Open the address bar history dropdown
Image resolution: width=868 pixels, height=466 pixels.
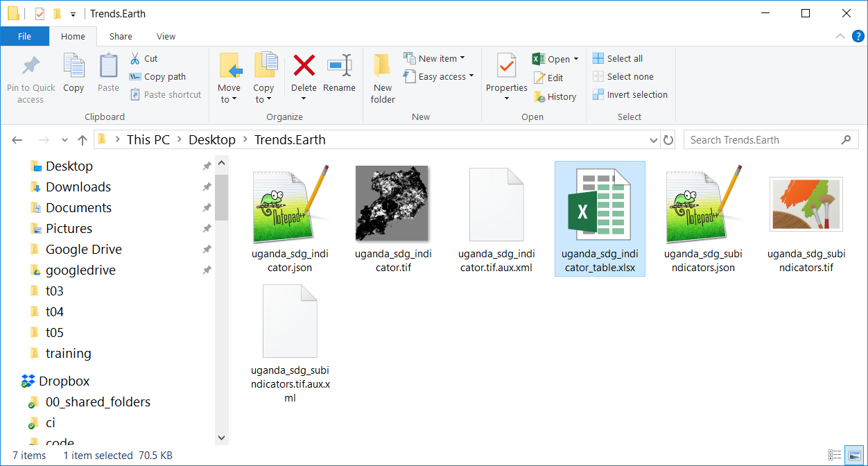pyautogui.click(x=653, y=139)
